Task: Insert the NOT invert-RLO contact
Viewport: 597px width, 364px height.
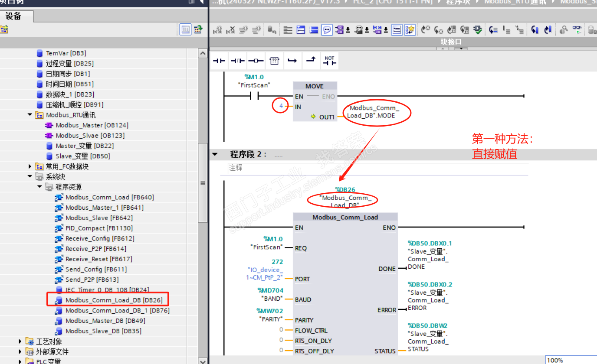Action: [x=330, y=61]
